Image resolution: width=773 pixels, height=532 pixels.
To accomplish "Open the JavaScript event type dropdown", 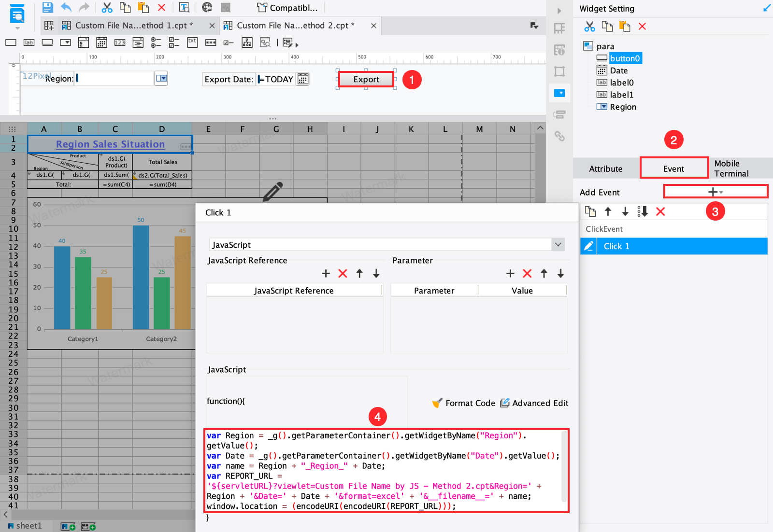I will pyautogui.click(x=558, y=244).
